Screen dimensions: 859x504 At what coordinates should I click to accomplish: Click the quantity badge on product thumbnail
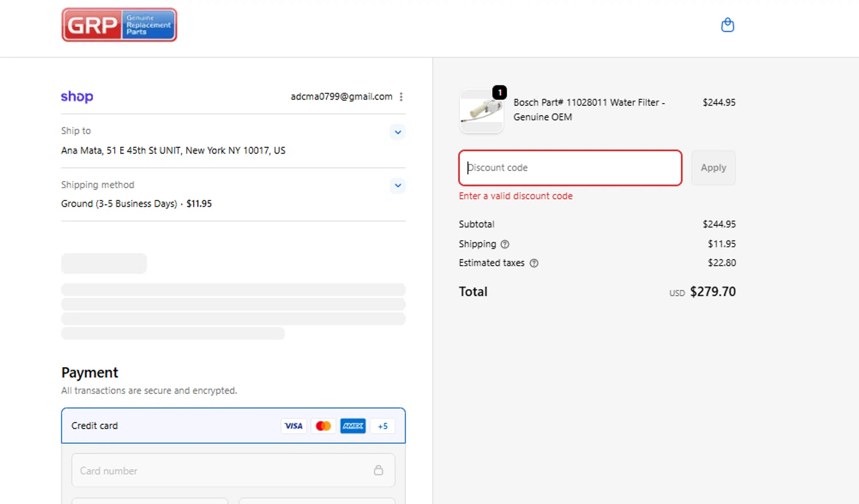pyautogui.click(x=499, y=92)
